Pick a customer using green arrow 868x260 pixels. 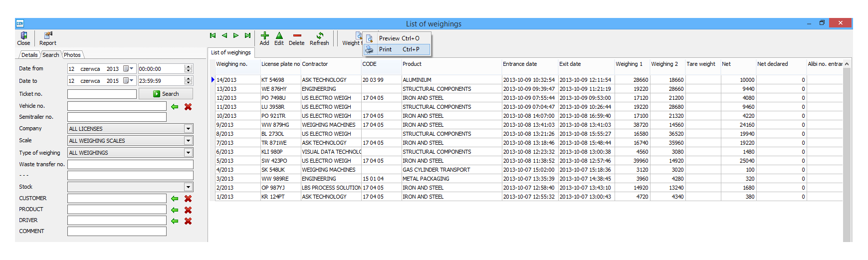pos(175,199)
